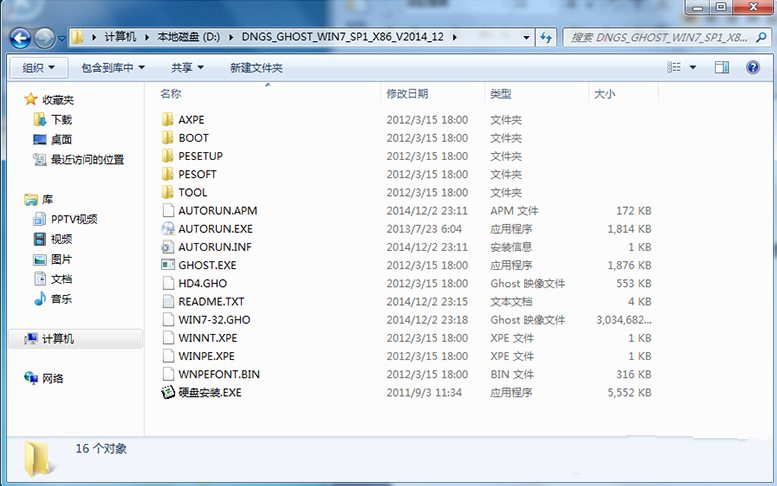This screenshot has width=777, height=486.
Task: Expand the change view options arrow
Action: click(693, 67)
